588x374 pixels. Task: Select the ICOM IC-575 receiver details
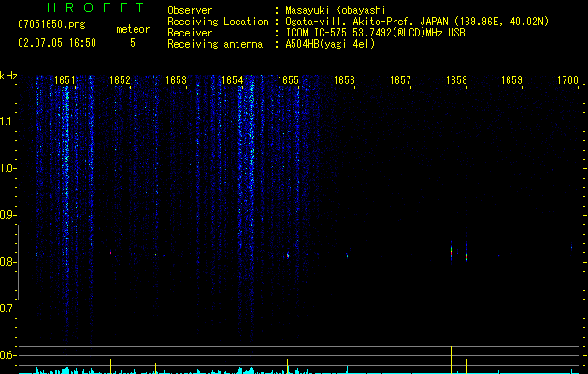click(375, 33)
